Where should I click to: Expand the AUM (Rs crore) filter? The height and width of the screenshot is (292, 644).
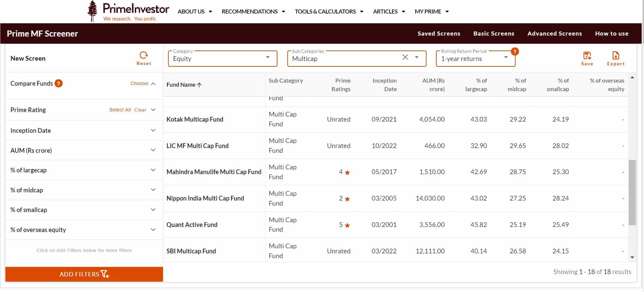(153, 150)
